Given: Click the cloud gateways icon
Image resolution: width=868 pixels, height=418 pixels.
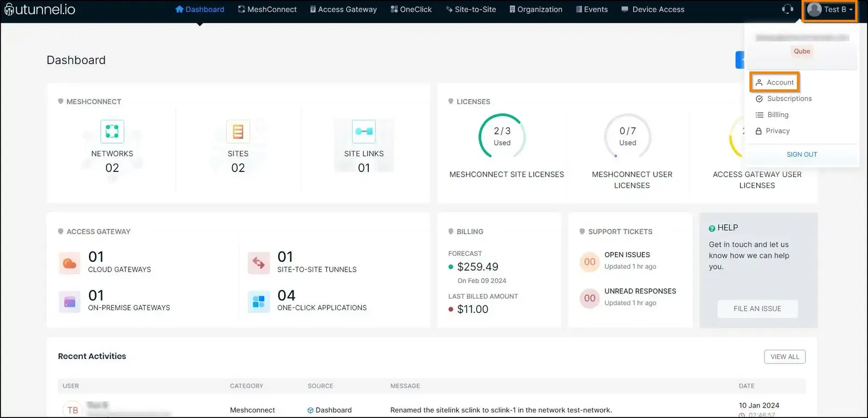Looking at the screenshot, I should [69, 263].
